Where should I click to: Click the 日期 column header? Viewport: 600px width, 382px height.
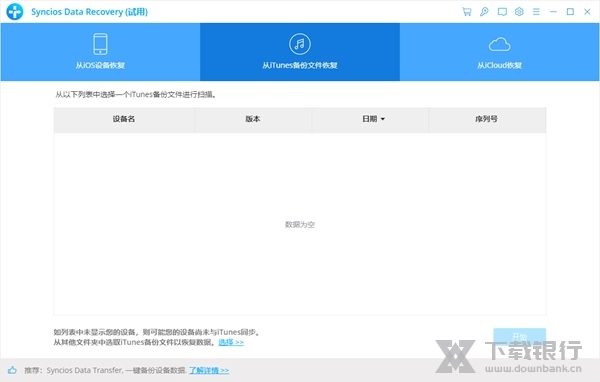[370, 119]
